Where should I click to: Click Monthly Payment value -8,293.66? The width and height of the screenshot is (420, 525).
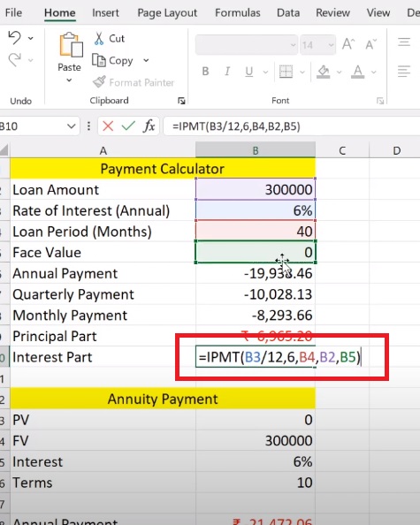[x=256, y=315]
